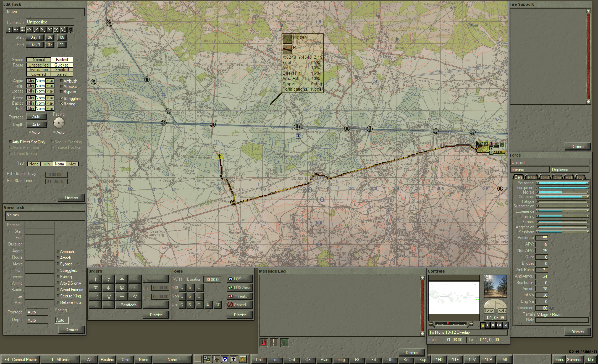Screen dimensions: 598x364
Task: Click the grid overlay icon in bottom toolbar
Action: click(x=198, y=359)
